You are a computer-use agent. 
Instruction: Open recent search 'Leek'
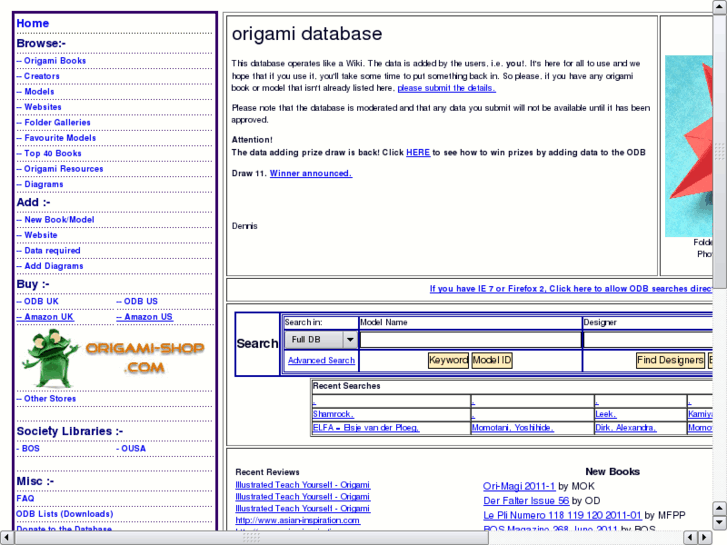point(606,414)
